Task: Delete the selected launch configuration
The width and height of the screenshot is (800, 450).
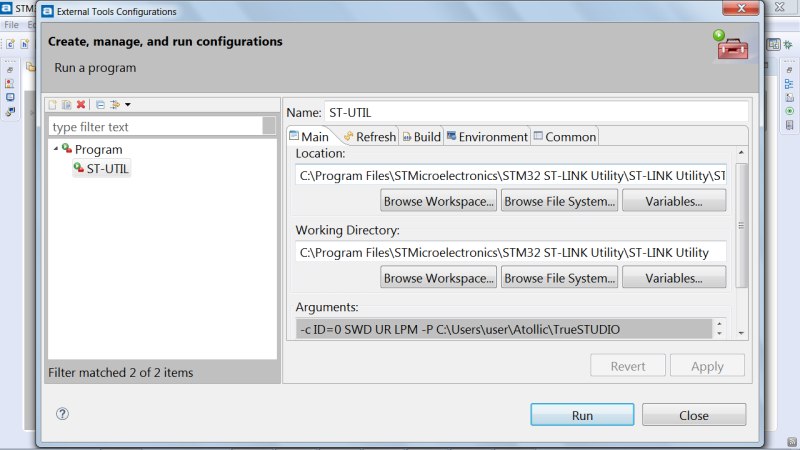Action: (81, 105)
